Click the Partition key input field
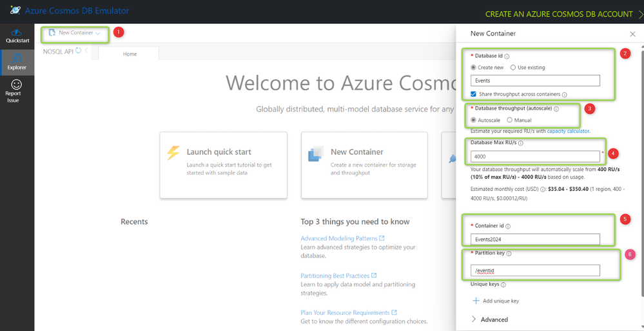The height and width of the screenshot is (331, 644). (535, 270)
